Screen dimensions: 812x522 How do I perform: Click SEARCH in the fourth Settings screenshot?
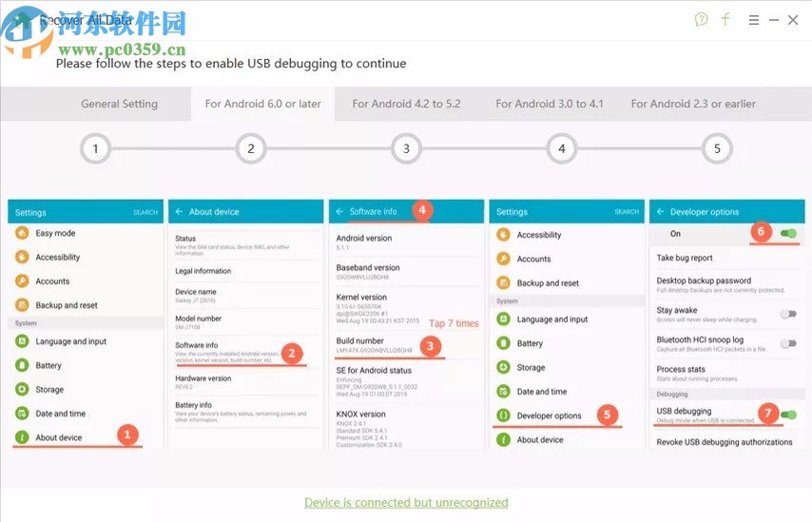pyautogui.click(x=627, y=212)
